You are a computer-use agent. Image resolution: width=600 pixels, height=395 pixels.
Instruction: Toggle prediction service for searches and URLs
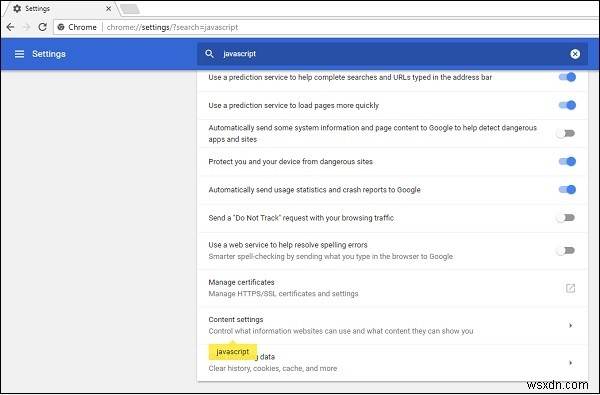tap(567, 77)
